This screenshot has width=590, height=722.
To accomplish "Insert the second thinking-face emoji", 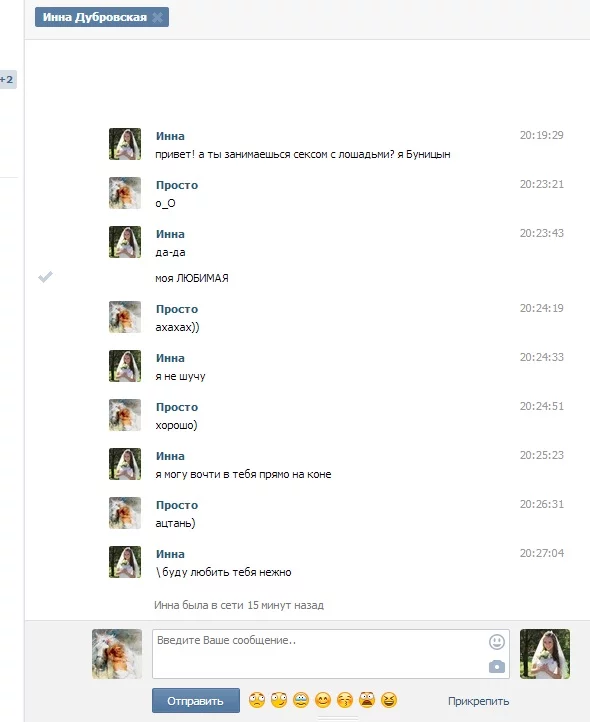I will 279,700.
